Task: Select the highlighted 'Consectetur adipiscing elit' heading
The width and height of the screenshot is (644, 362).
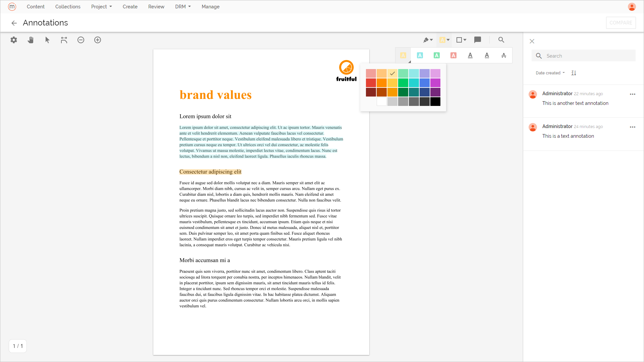Action: [x=210, y=172]
